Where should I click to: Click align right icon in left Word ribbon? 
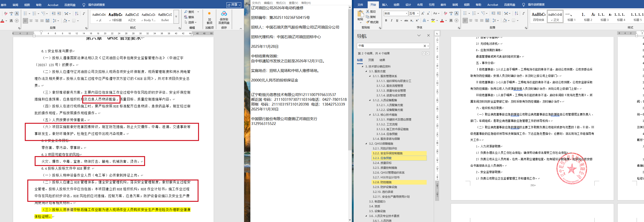[36, 21]
